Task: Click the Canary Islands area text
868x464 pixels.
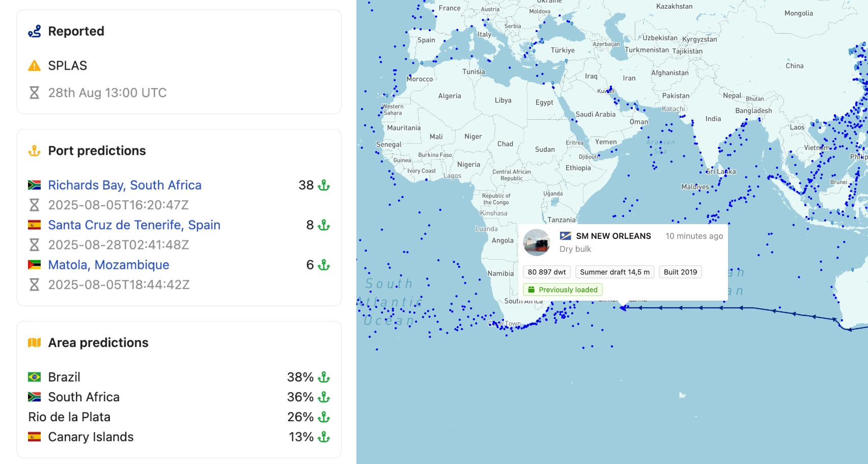Action: click(x=91, y=437)
